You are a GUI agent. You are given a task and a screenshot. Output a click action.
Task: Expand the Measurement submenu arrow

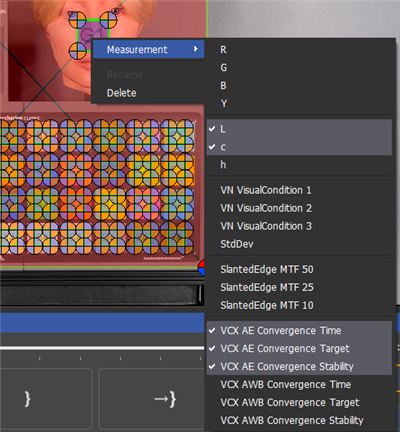coord(196,49)
